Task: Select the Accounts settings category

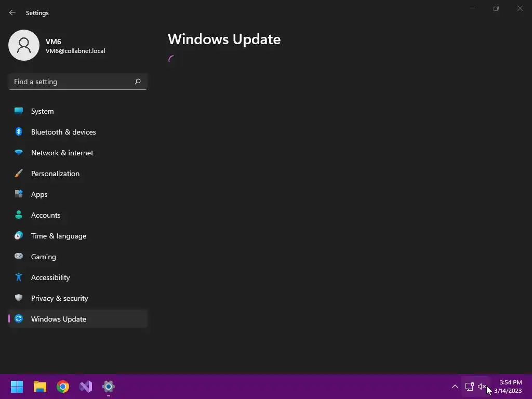Action: tap(78, 215)
